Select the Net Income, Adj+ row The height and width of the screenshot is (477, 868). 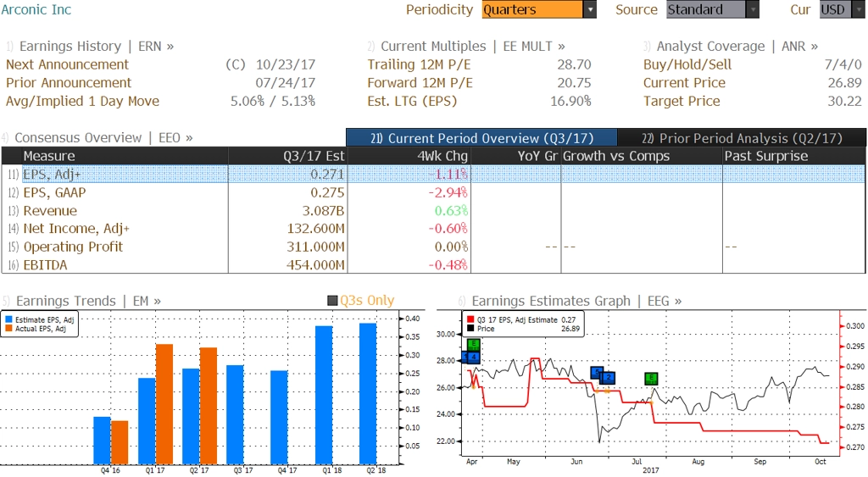pyautogui.click(x=433, y=229)
